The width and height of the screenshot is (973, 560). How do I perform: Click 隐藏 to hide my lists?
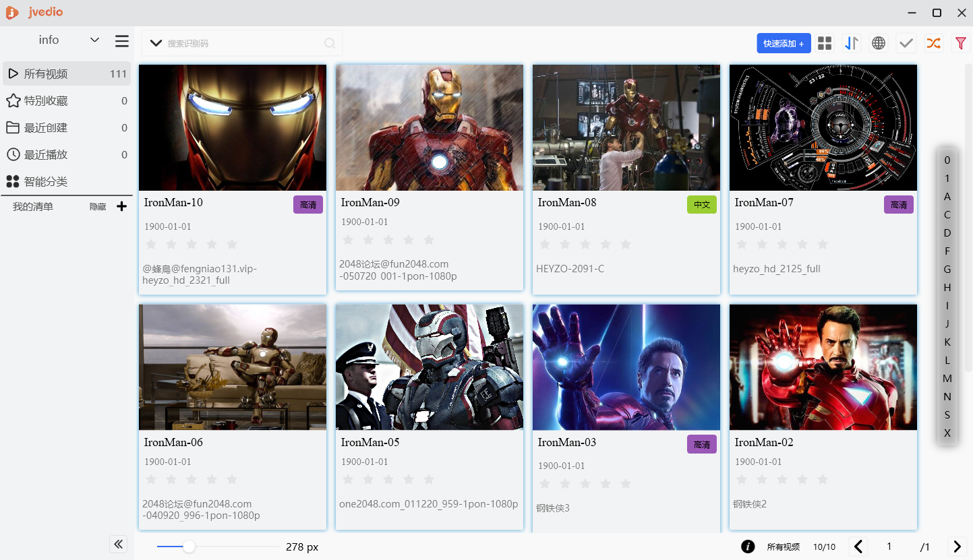98,207
